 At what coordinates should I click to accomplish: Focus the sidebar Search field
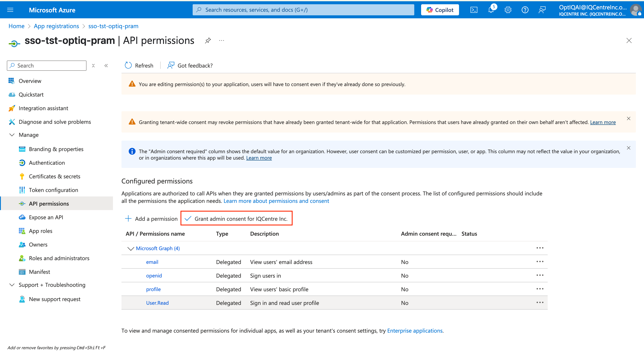46,65
